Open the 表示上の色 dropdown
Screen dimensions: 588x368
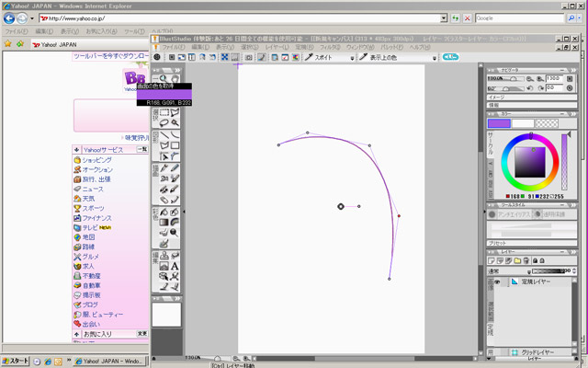pos(435,58)
